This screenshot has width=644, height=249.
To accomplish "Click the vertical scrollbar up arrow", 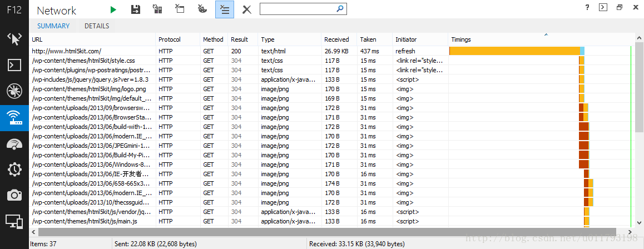I will (640, 37).
